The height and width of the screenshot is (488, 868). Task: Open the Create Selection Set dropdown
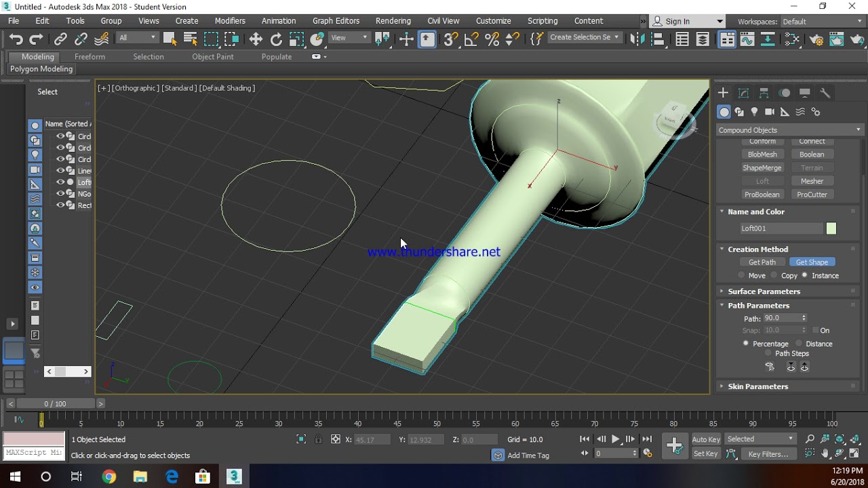pos(584,37)
